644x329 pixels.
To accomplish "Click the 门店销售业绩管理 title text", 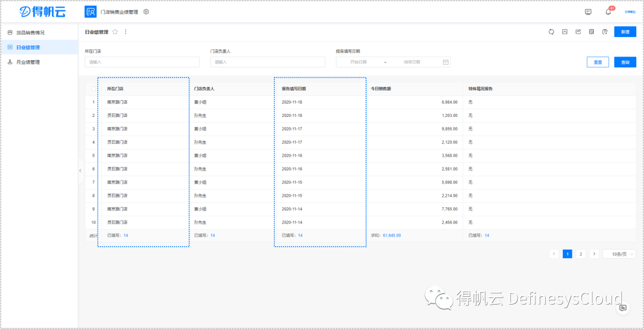I will (119, 12).
